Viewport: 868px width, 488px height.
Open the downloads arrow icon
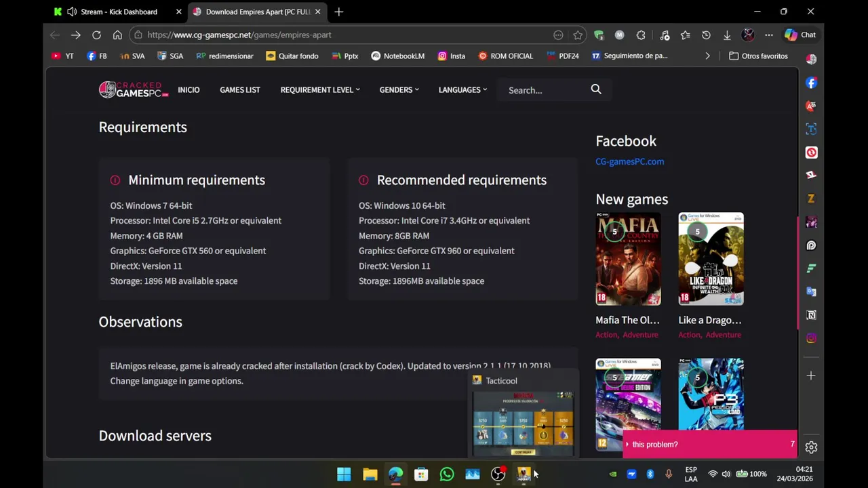pos(727,35)
